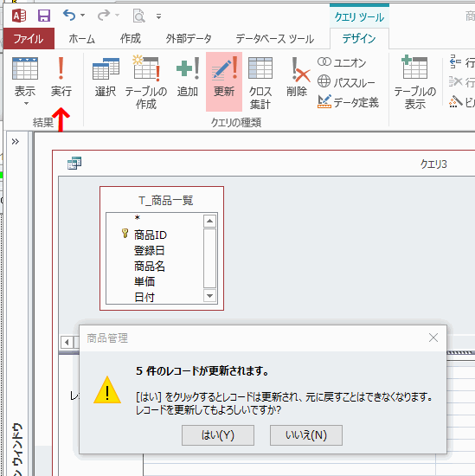Image resolution: width=475 pixels, height=476 pixels.
Task: Choose the 選択 query type
Action: tap(106, 77)
